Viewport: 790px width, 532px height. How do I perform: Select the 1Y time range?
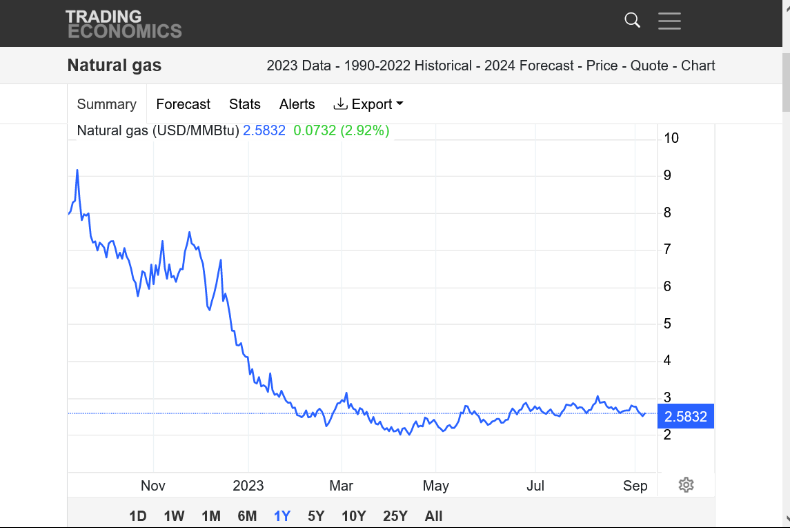click(282, 516)
